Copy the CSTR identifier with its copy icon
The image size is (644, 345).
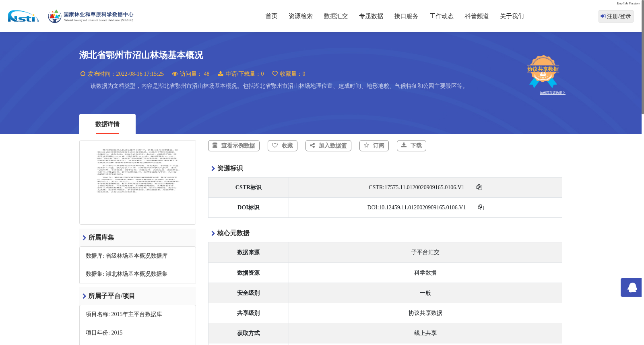click(479, 187)
